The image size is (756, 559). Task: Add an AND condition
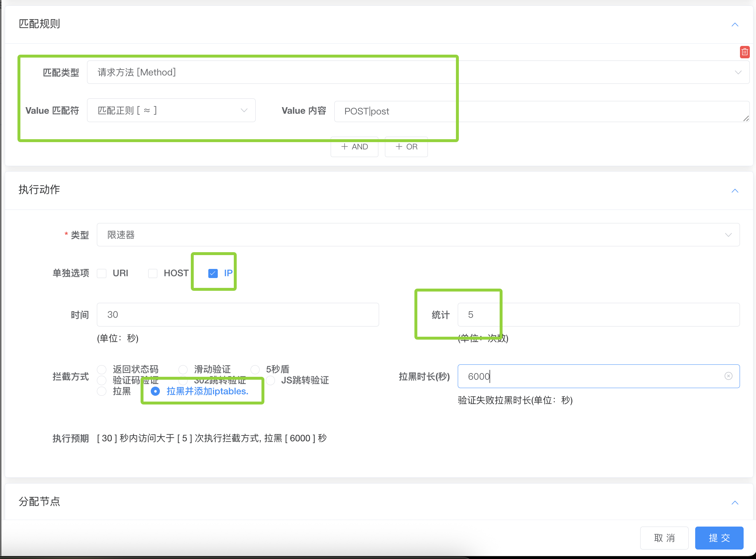tap(354, 147)
